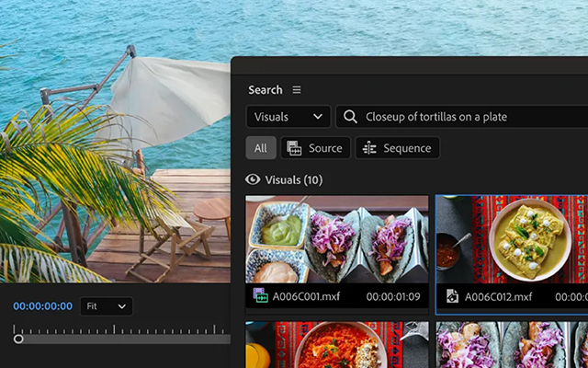
Task: Click the Visuals (10) section heading
Action: 294,180
